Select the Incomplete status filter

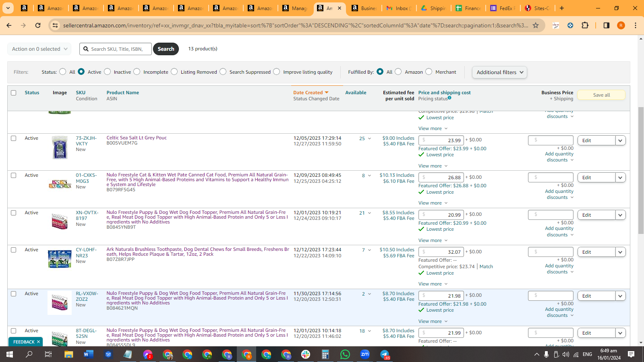point(137,72)
